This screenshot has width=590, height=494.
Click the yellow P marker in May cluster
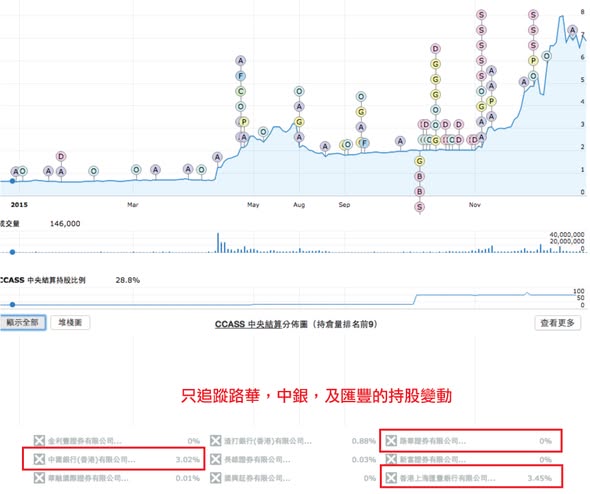pyautogui.click(x=244, y=122)
